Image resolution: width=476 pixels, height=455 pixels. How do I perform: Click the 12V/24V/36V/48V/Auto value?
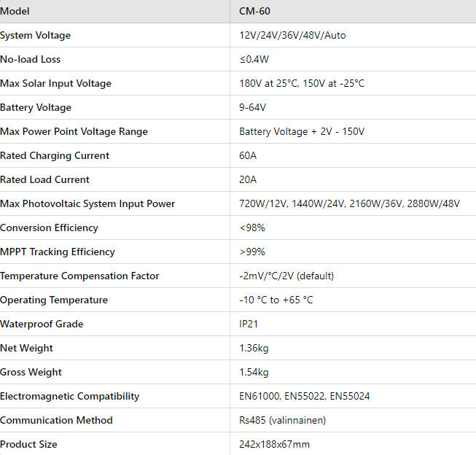292,35
